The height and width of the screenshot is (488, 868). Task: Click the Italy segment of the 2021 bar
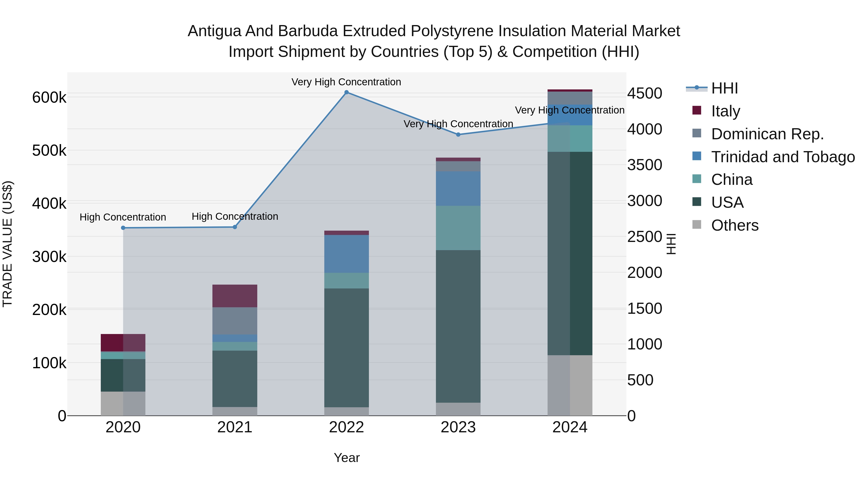click(x=235, y=296)
